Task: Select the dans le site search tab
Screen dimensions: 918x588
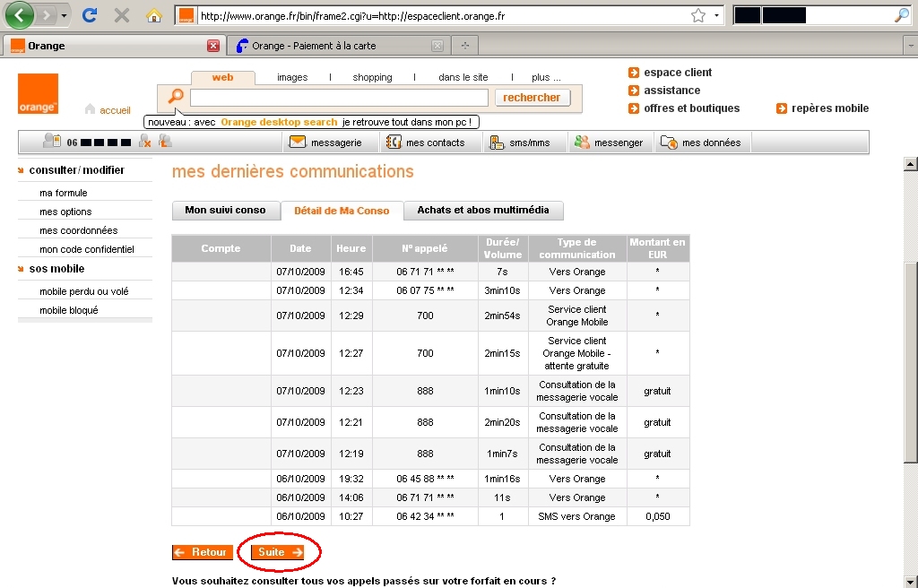Action: click(x=463, y=77)
